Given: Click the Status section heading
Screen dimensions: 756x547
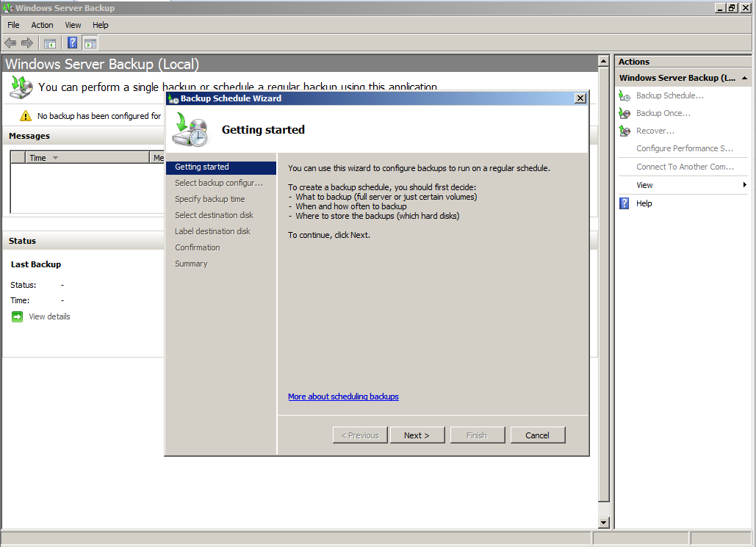Looking at the screenshot, I should 22,241.
